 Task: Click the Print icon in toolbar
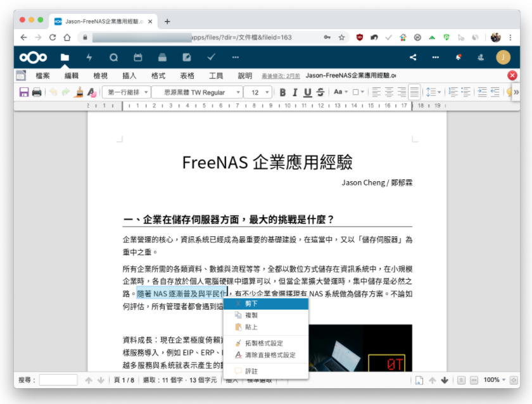pos(37,92)
